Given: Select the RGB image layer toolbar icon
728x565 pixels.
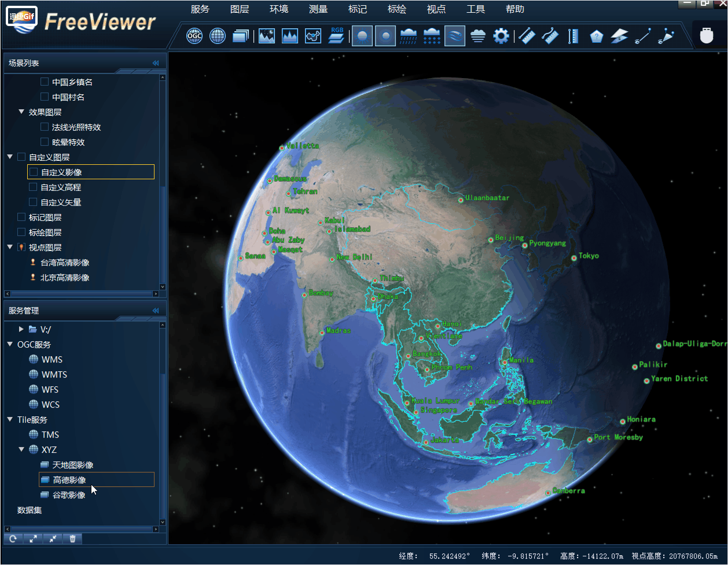Looking at the screenshot, I should [x=336, y=35].
